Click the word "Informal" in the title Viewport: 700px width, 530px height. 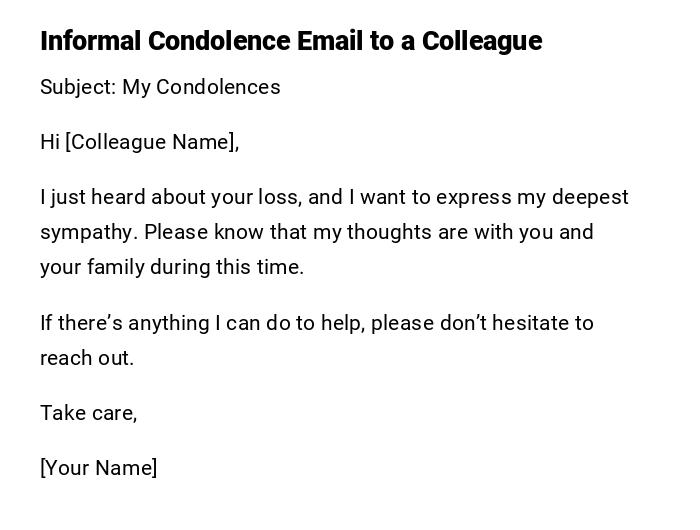coord(90,41)
